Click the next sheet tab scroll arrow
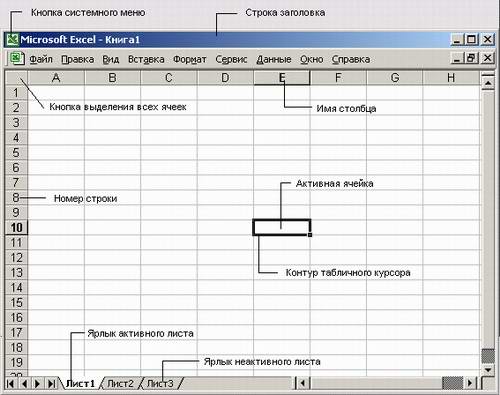 click(x=37, y=383)
